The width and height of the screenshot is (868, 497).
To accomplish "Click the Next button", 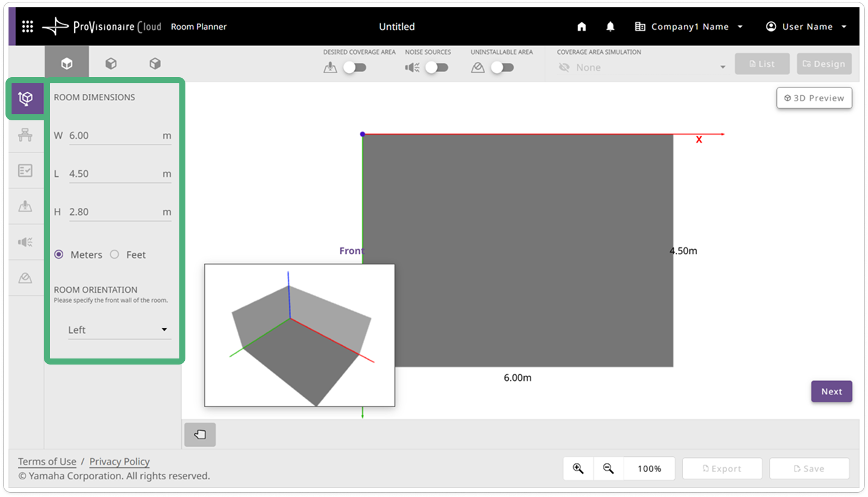I will pos(832,391).
